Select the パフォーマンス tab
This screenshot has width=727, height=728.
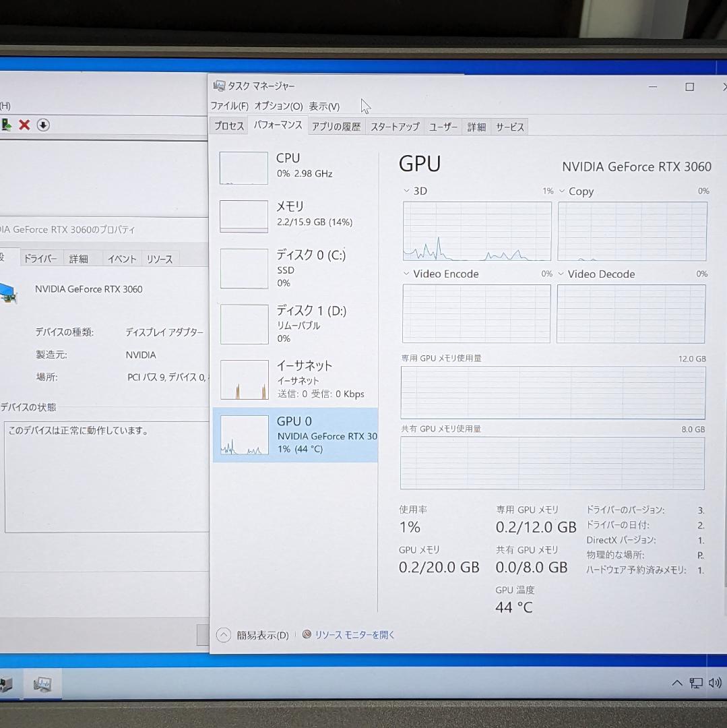tap(278, 125)
